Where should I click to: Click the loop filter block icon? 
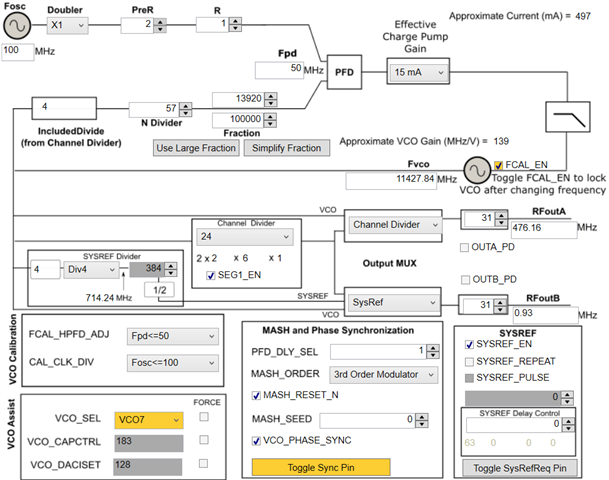tap(568, 117)
